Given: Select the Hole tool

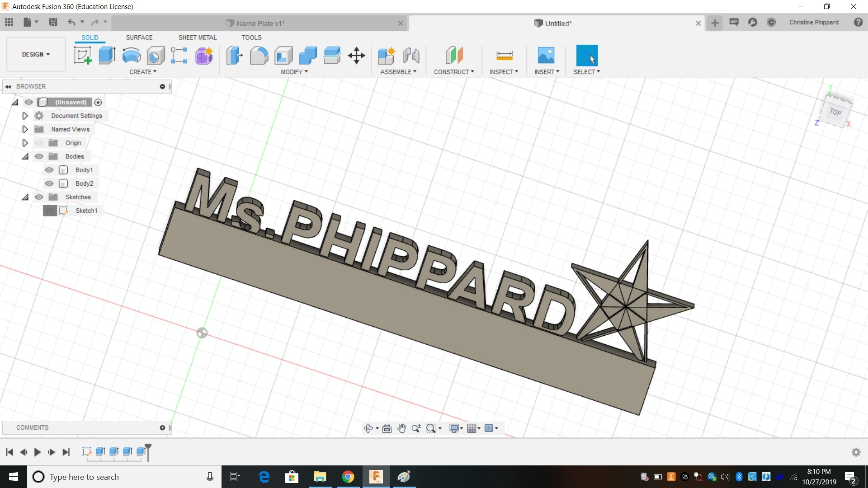Looking at the screenshot, I should [156, 56].
